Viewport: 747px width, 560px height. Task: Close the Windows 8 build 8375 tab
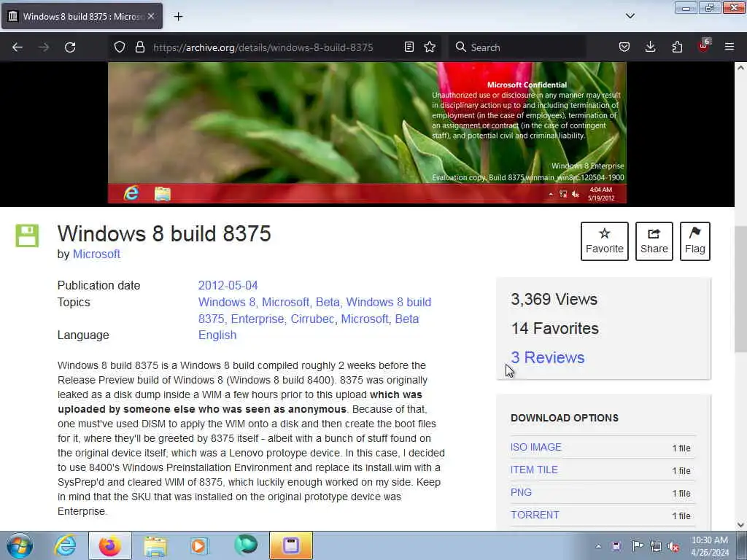(151, 16)
